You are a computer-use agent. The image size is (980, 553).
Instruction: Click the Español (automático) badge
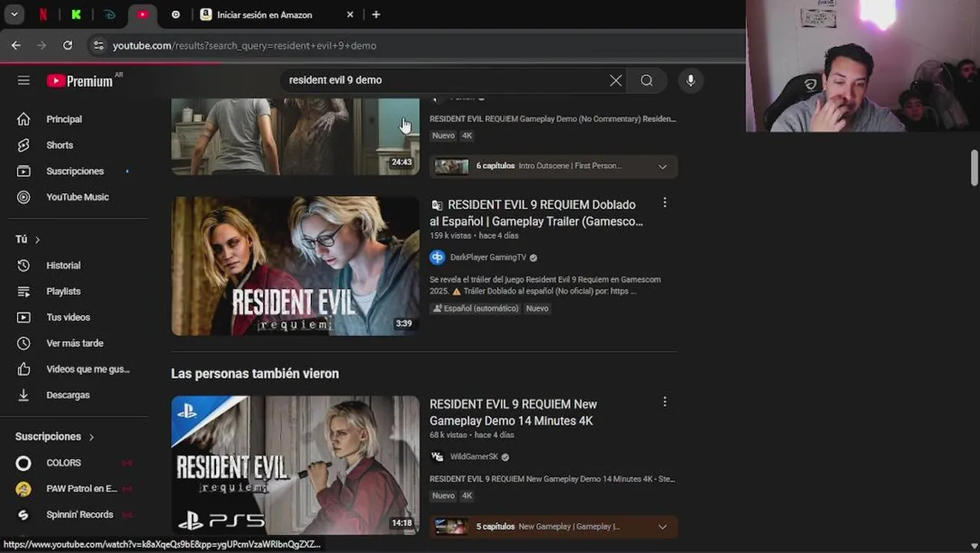coord(476,308)
